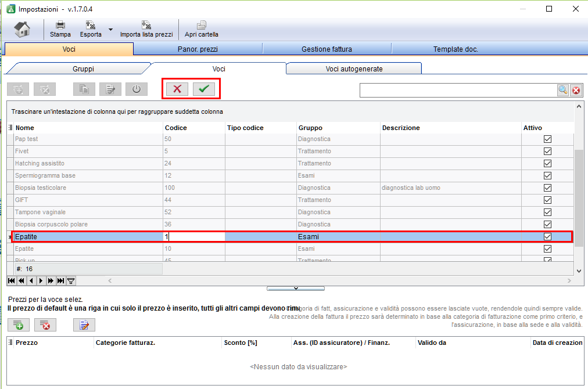Click the disabled add item icon
Screen dimensions: 588x389
pyautogui.click(x=18, y=89)
